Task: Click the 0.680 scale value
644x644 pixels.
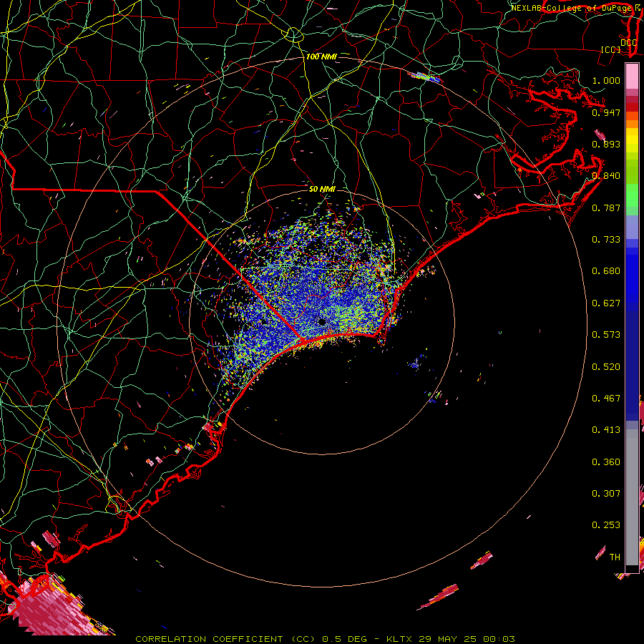Action: (x=606, y=271)
